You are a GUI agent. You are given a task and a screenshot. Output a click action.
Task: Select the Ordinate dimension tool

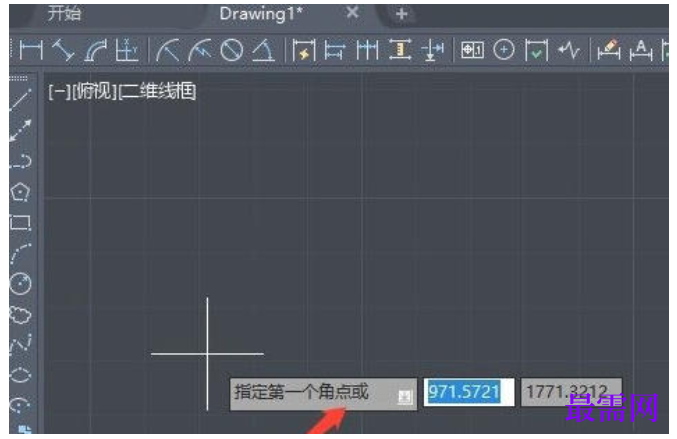[127, 51]
